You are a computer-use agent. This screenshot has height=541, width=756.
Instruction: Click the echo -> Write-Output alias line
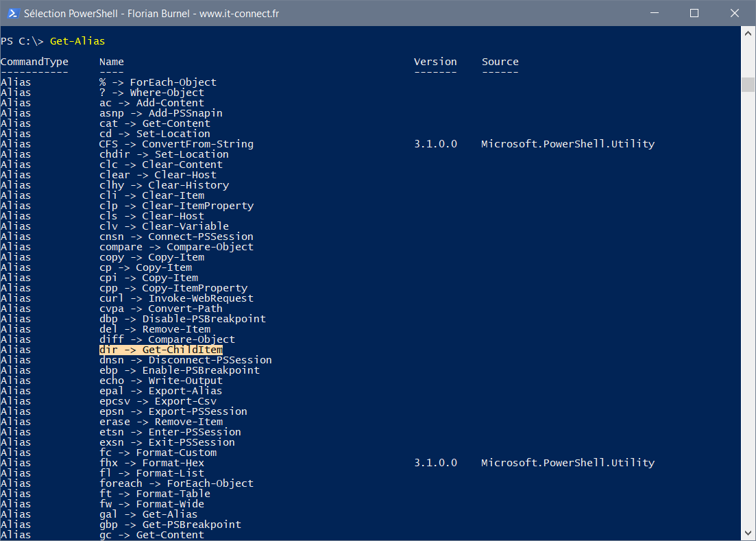point(160,381)
